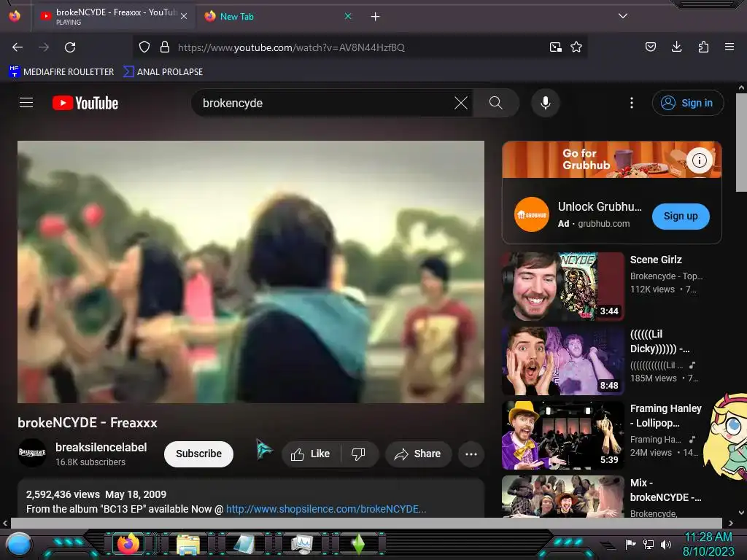Click the video player to pause

click(x=251, y=272)
